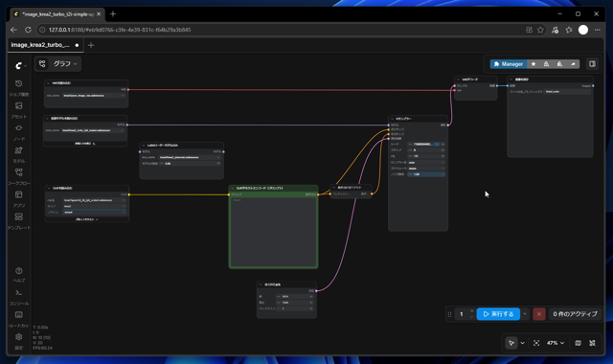Open the assets (アセット) sidebar panel

pyautogui.click(x=19, y=110)
